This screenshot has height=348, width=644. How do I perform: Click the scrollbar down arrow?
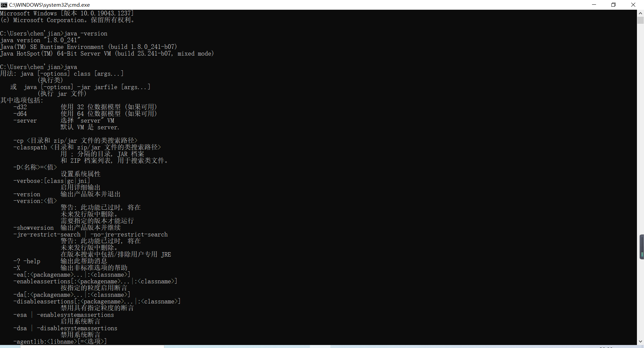[x=640, y=341]
